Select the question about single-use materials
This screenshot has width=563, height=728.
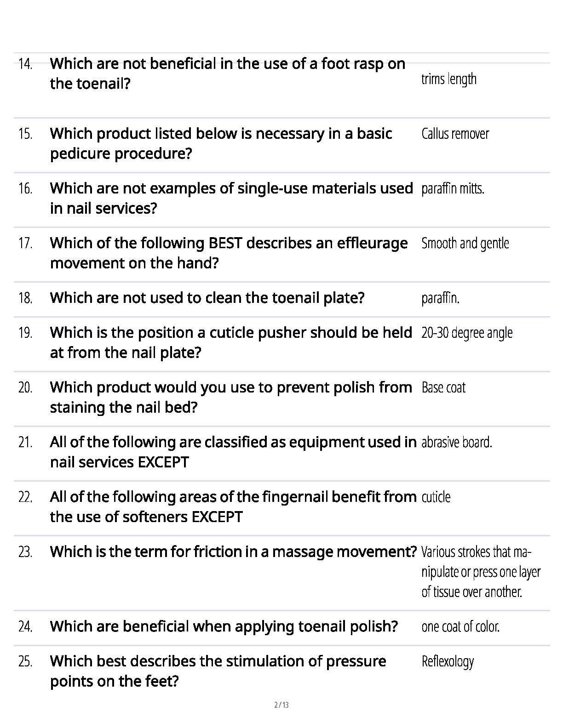coord(231,198)
